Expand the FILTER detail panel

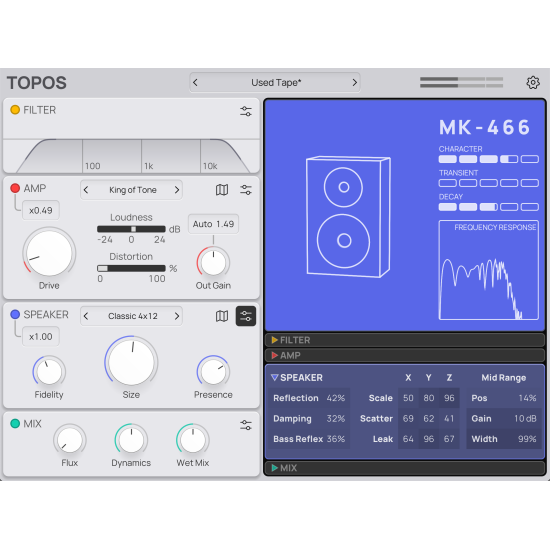405,340
